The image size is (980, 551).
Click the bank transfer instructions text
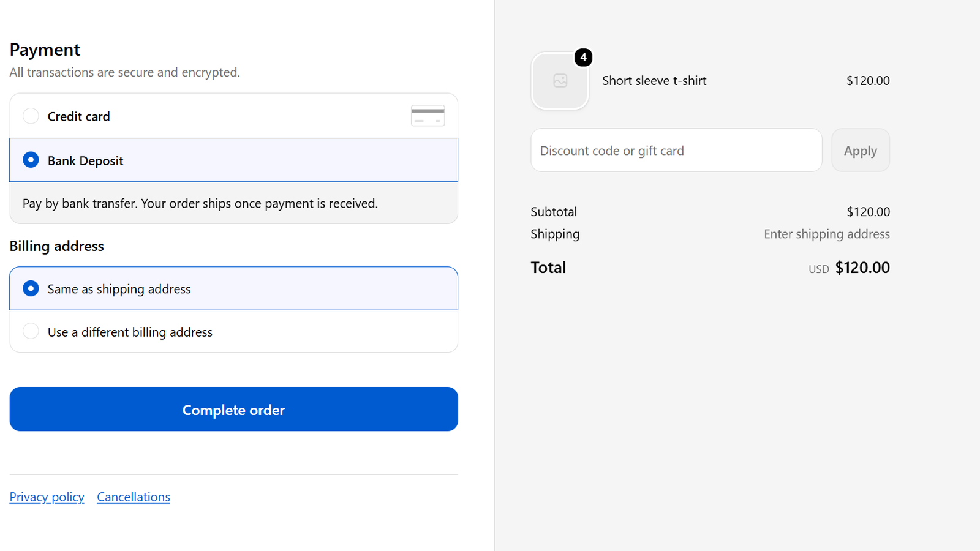(200, 203)
